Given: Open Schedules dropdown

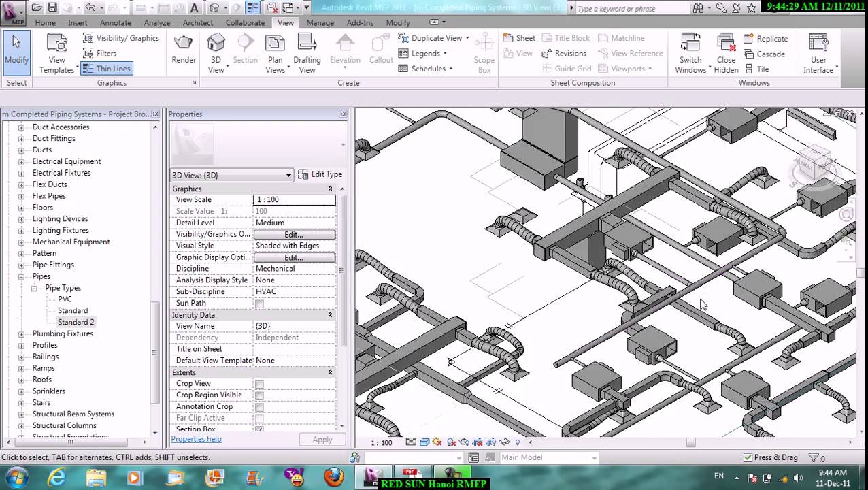Looking at the screenshot, I should (x=426, y=69).
